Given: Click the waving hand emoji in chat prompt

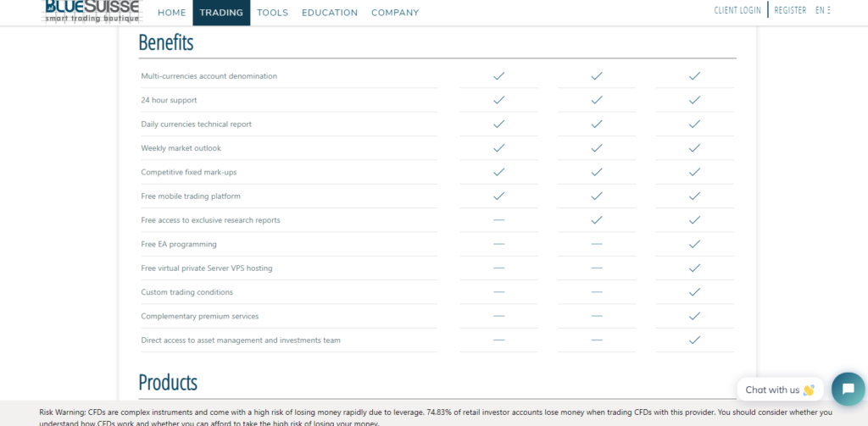Looking at the screenshot, I should pos(809,390).
